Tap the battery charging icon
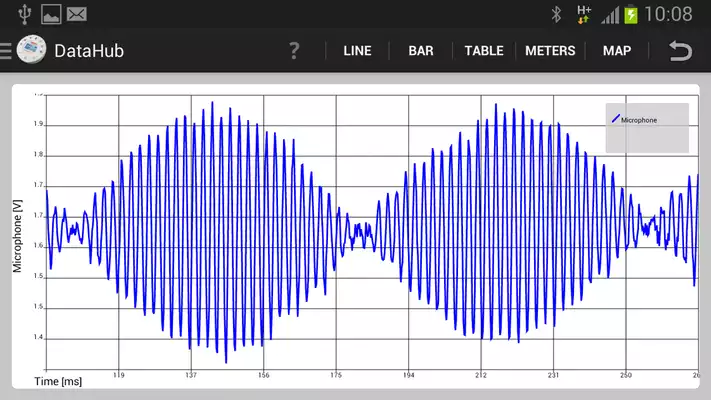The width and height of the screenshot is (711, 400). [631, 14]
